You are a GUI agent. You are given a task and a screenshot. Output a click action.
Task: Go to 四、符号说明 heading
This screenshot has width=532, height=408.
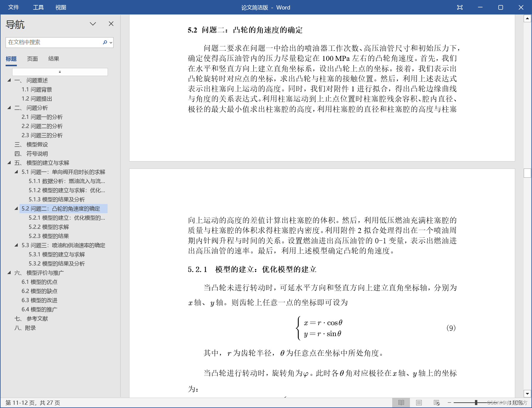[x=31, y=154]
